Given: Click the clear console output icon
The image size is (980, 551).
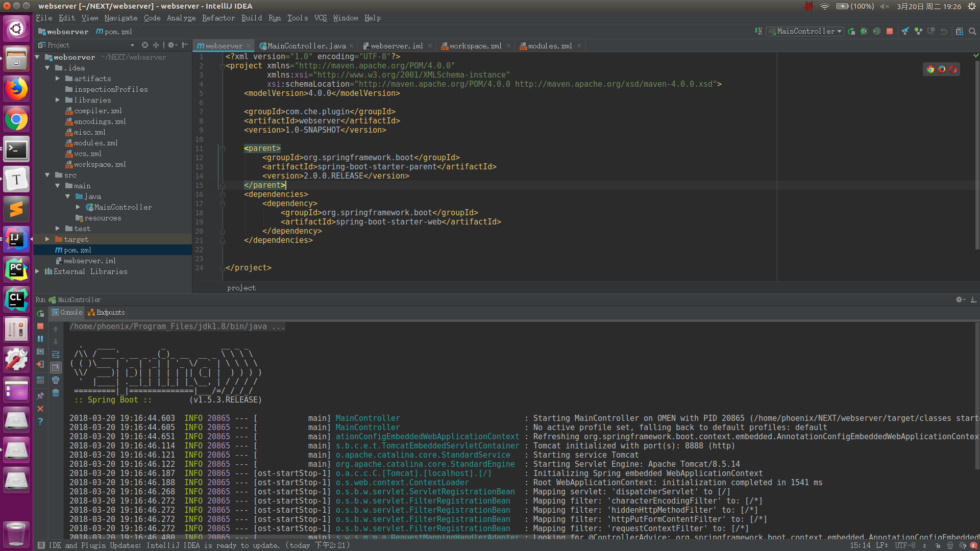Looking at the screenshot, I should [x=57, y=393].
